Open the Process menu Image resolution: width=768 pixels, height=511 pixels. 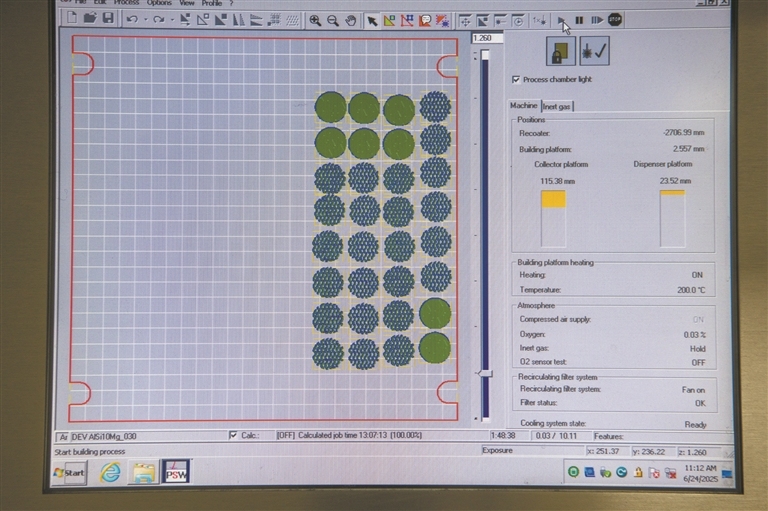pyautogui.click(x=126, y=3)
